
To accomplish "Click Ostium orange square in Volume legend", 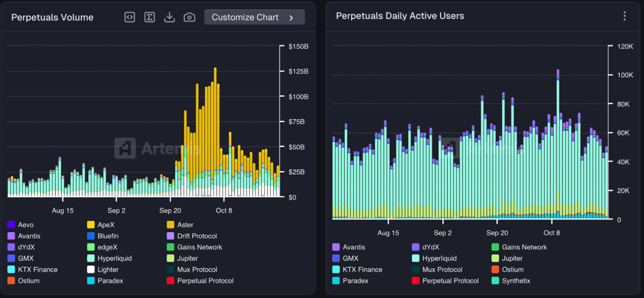I will click(11, 281).
